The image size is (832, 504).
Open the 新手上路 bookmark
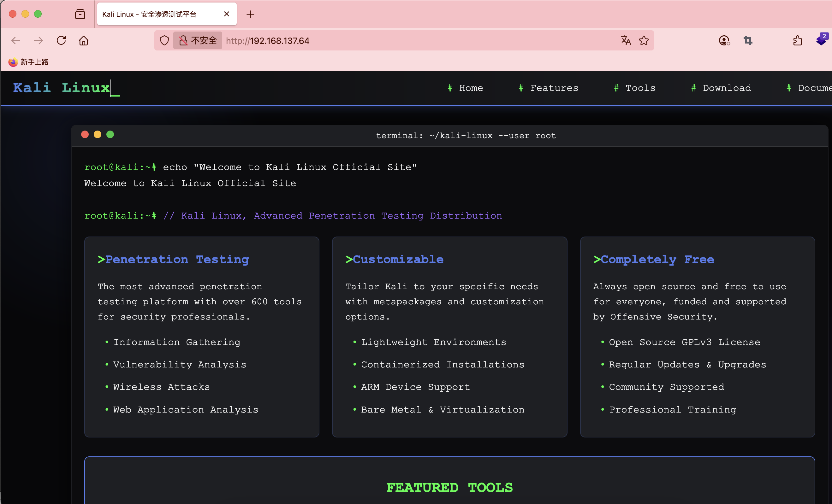(28, 62)
